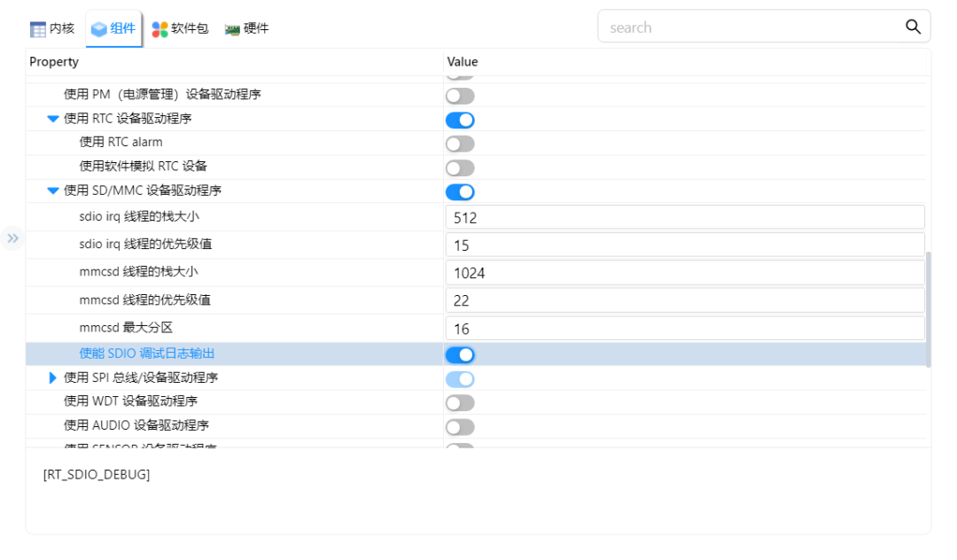Image resolution: width=957 pixels, height=560 pixels.
Task: Expand the 使用 SPI 总线/设备驱动程序 node
Action: [x=52, y=377]
